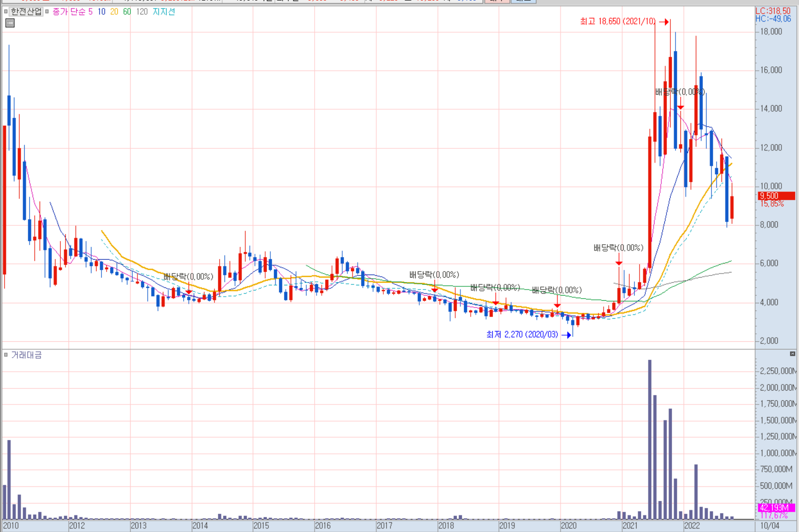Open 종가 단순 moving average settings
The height and width of the screenshot is (532, 799).
coord(69,12)
